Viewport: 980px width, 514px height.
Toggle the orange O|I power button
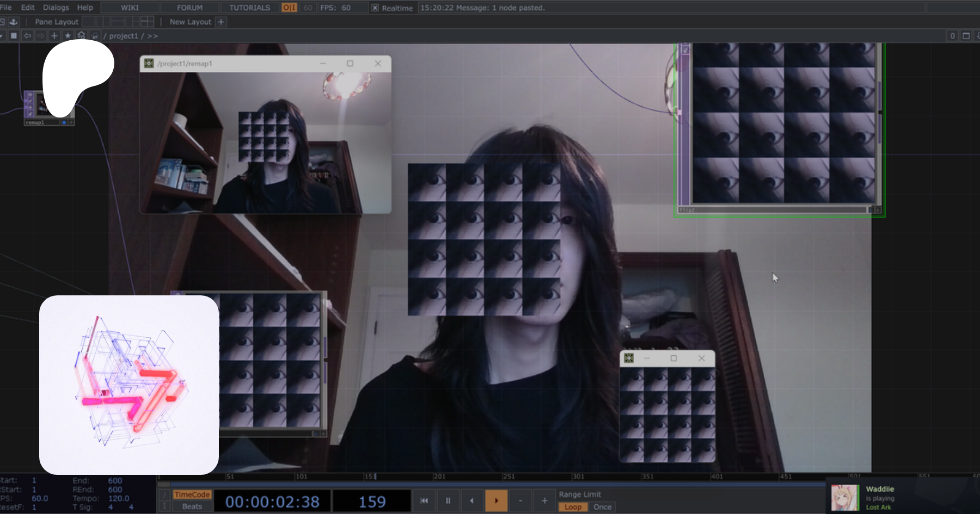289,8
